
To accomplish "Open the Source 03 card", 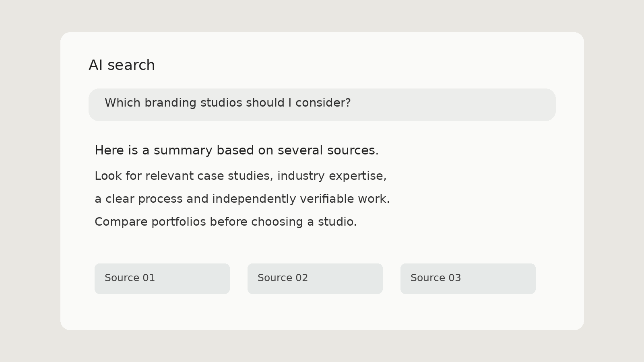I will click(x=468, y=279).
